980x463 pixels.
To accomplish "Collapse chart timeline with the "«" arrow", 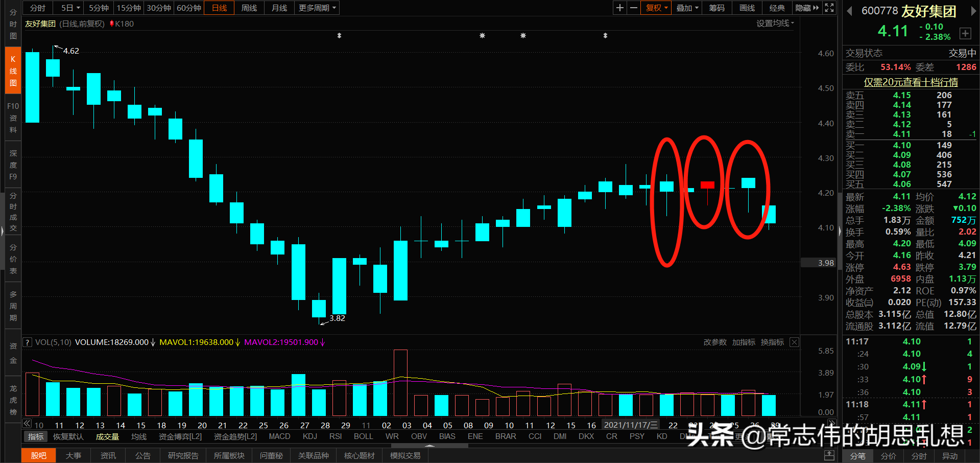I will (x=26, y=423).
